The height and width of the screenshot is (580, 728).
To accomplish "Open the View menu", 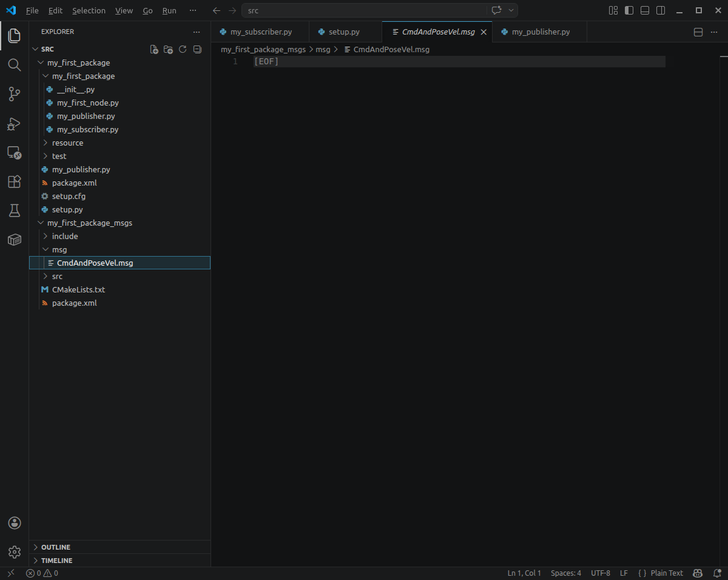I will click(x=124, y=10).
